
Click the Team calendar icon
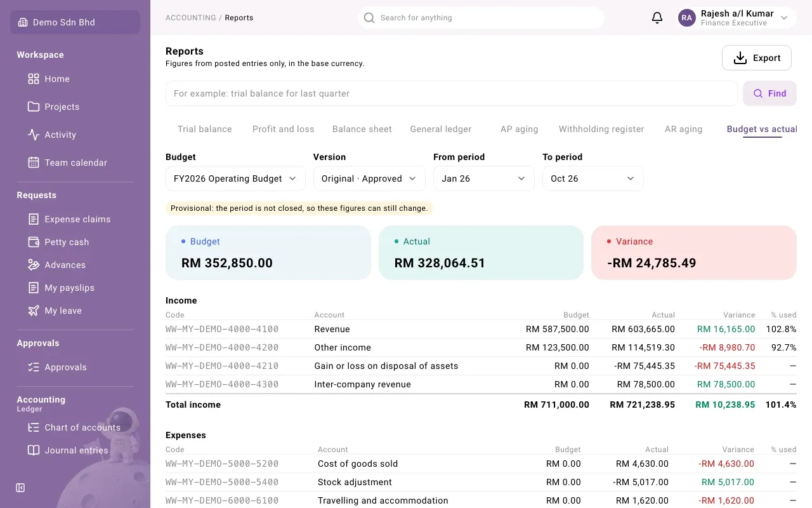click(34, 163)
